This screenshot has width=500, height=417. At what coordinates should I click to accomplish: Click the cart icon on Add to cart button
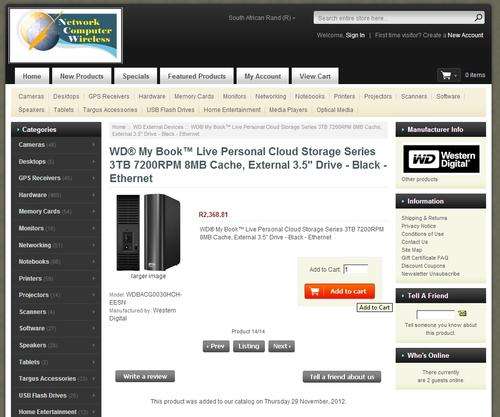(x=315, y=291)
